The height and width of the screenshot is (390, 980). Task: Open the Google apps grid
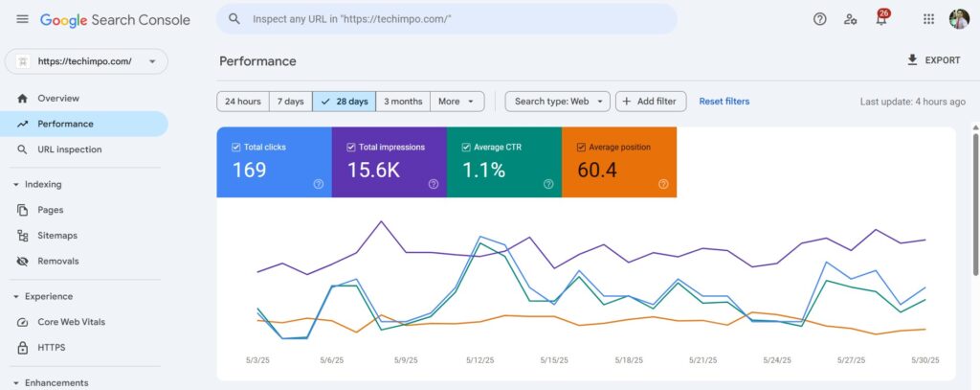pos(928,19)
